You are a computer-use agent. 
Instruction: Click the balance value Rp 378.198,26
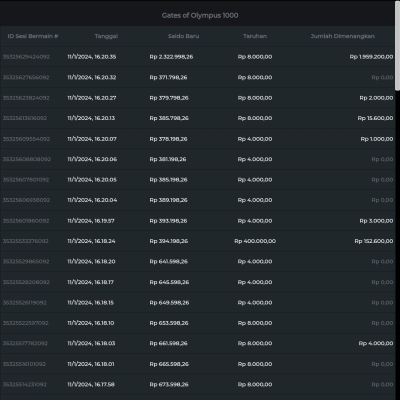coord(168,139)
